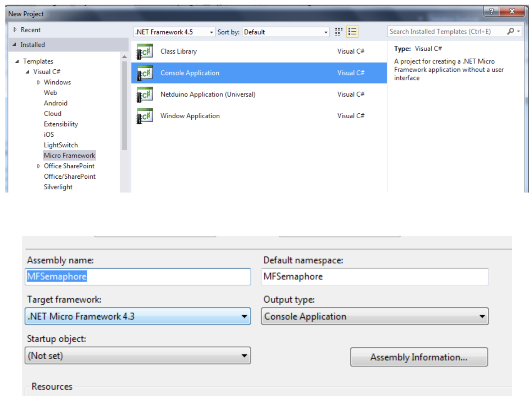Image resolution: width=532 pixels, height=402 pixels.
Task: Select Netduino Application (Universal) template name
Action: pyautogui.click(x=208, y=94)
